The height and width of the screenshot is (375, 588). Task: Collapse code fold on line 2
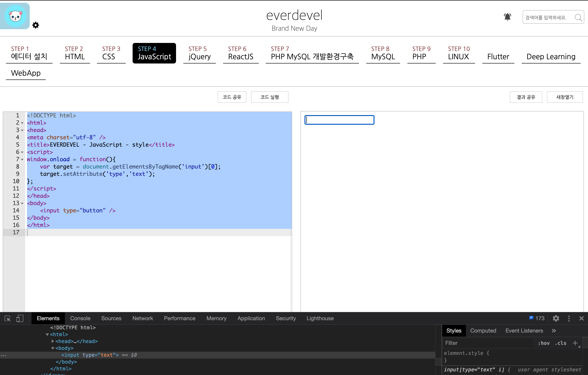[22, 123]
